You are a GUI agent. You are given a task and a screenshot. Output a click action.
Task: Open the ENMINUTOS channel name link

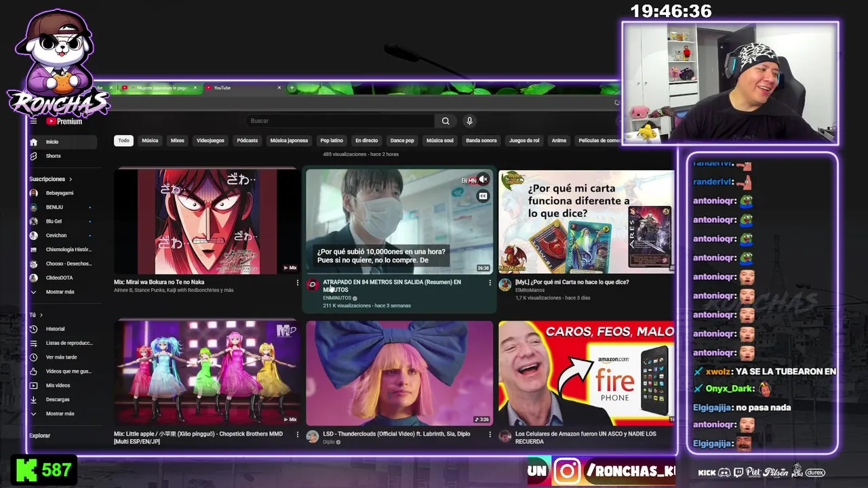click(337, 298)
